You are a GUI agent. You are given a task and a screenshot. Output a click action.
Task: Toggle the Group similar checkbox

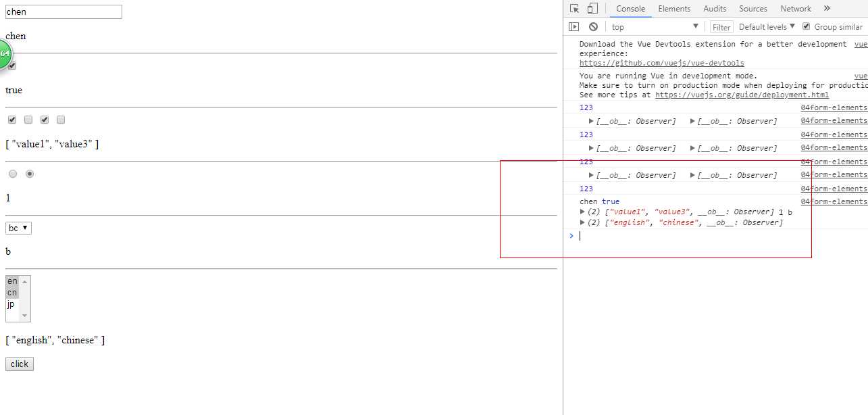click(x=806, y=26)
